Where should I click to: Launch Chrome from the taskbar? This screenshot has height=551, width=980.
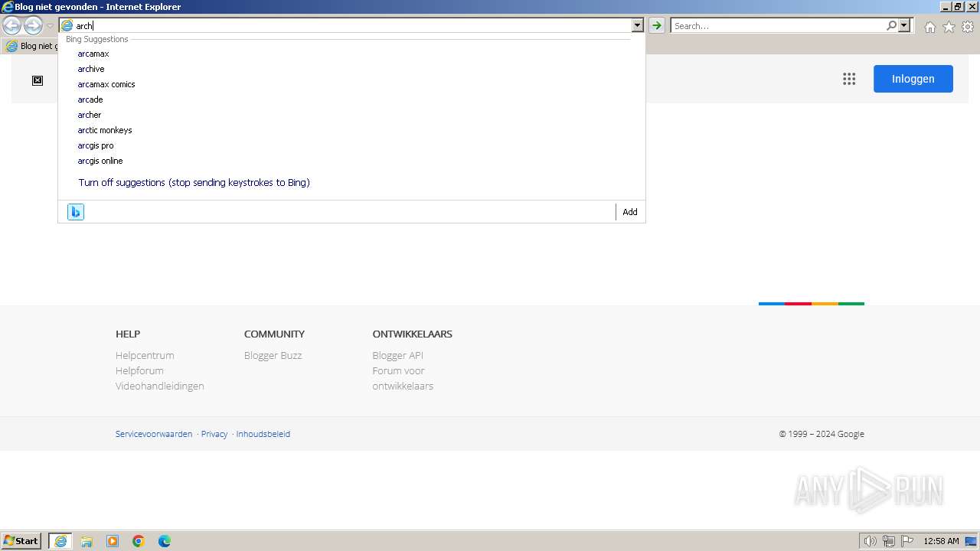(139, 541)
